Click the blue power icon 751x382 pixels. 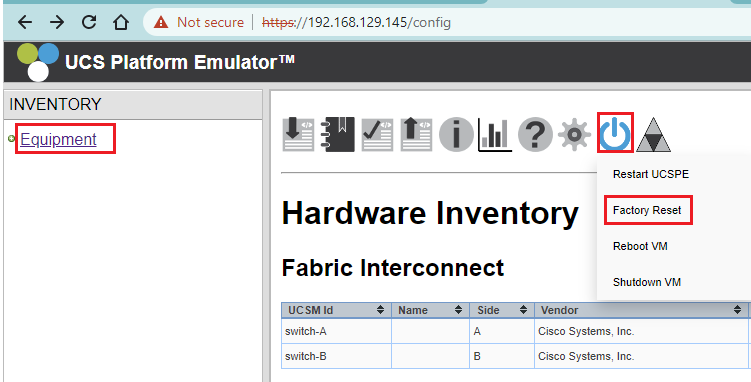(x=615, y=134)
